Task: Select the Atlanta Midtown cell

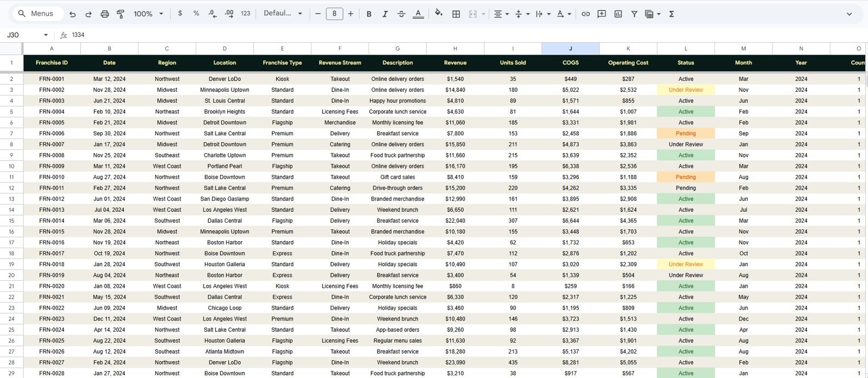Action: point(225,351)
